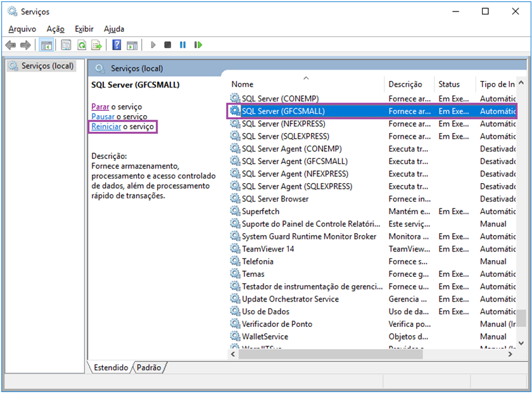Open the Arquivo menu
Viewport: 532px width, 394px height.
click(22, 29)
